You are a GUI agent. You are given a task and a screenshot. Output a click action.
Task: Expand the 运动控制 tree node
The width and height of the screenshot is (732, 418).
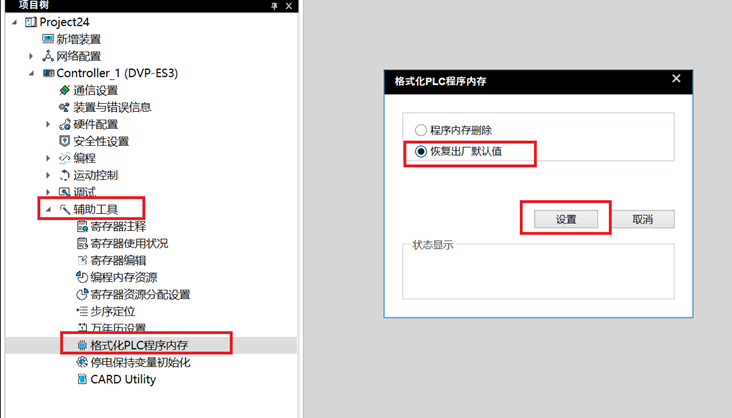pyautogui.click(x=47, y=175)
